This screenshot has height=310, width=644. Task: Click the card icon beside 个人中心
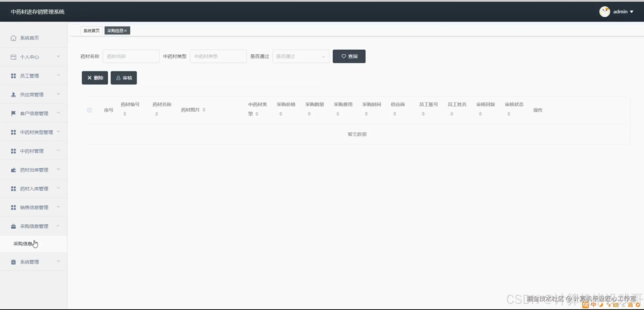pos(13,57)
